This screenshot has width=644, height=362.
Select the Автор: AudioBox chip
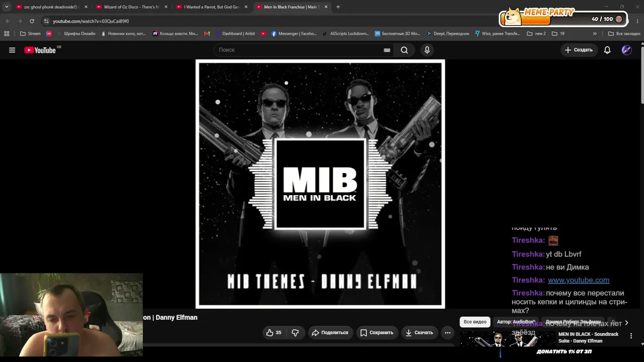pos(516,322)
